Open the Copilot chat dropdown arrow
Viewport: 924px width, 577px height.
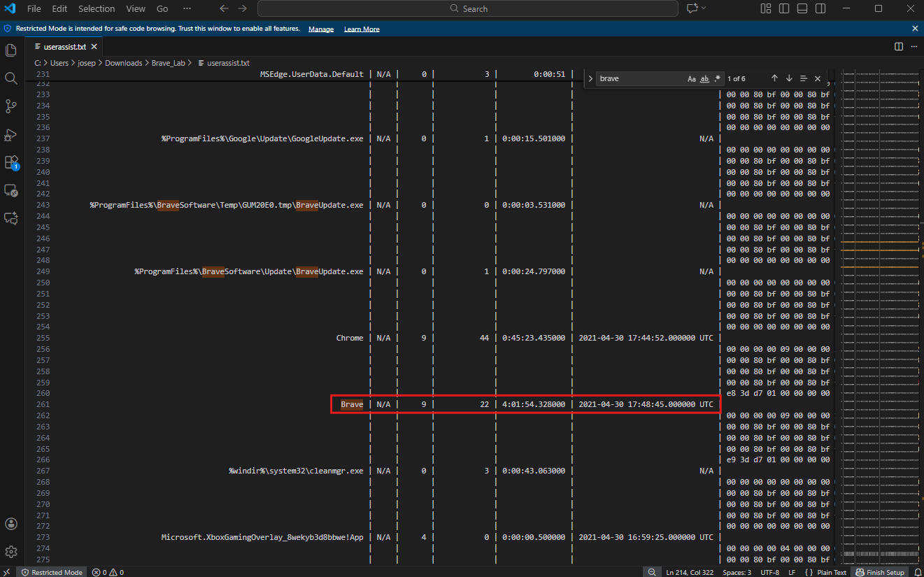click(x=704, y=8)
